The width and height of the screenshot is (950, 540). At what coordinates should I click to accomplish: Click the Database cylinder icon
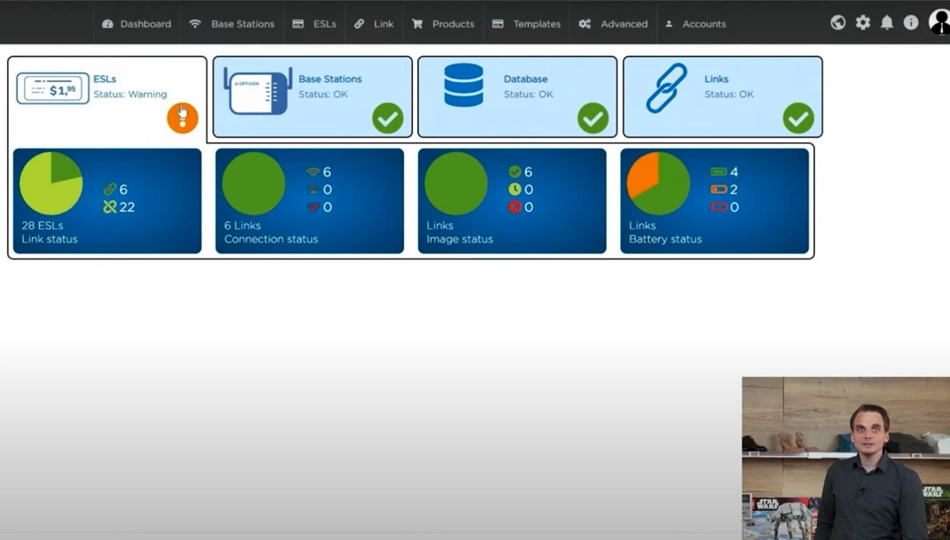463,85
